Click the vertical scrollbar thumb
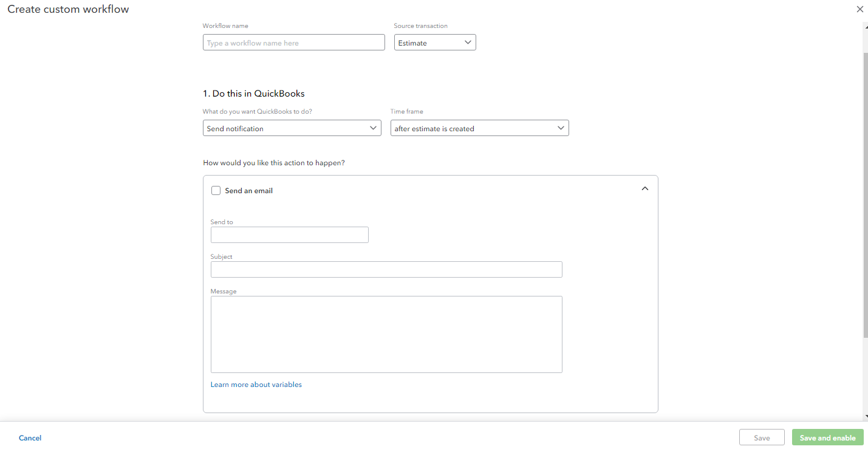This screenshot has width=868, height=452. click(x=865, y=194)
